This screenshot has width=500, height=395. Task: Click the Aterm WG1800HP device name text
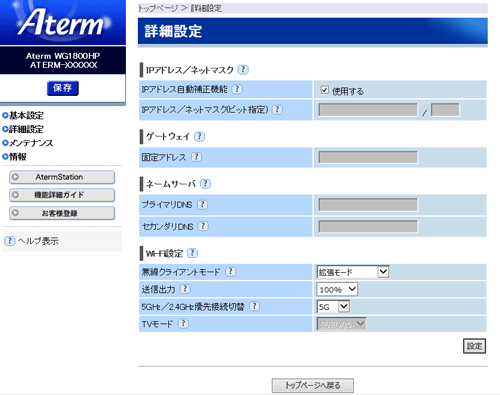tap(63, 56)
